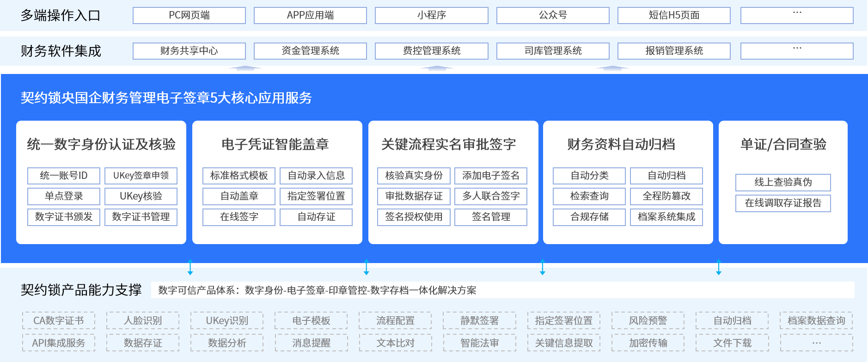Select the 资金管理系统 box
The image size is (868, 362).
tap(310, 51)
